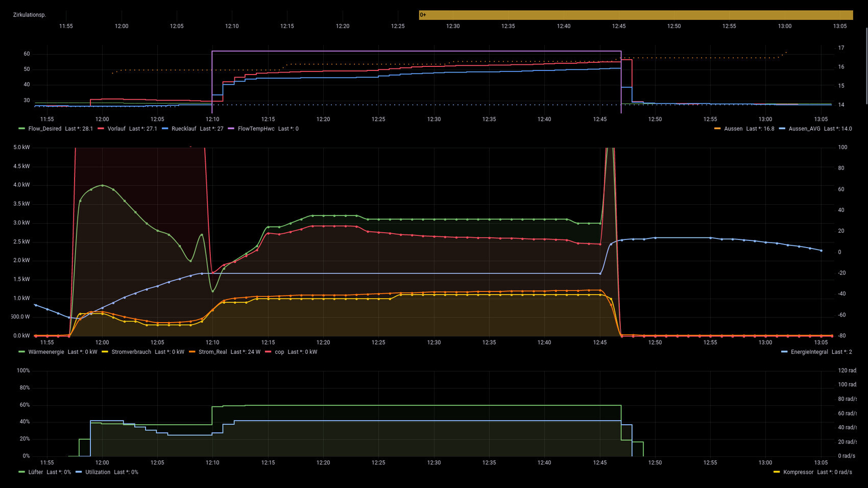Viewport: 868px width, 488px height.
Task: Select the Lüfter legend label
Action: [x=36, y=472]
